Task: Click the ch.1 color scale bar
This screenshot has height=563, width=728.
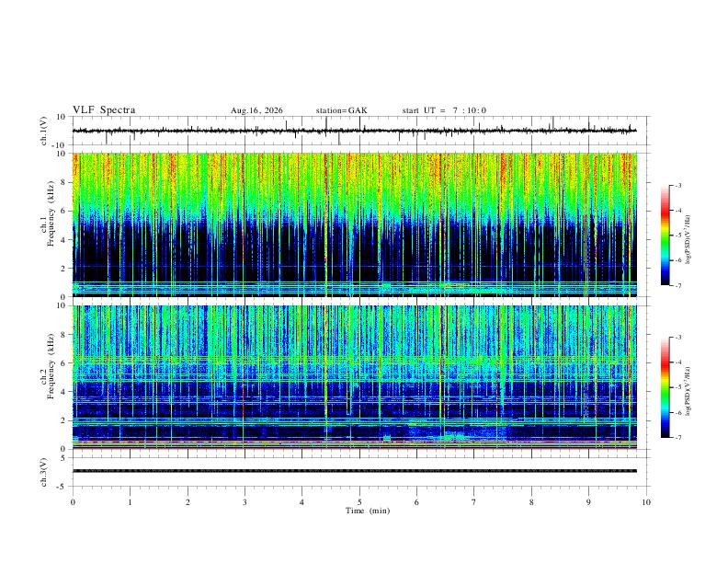Action: (665, 236)
